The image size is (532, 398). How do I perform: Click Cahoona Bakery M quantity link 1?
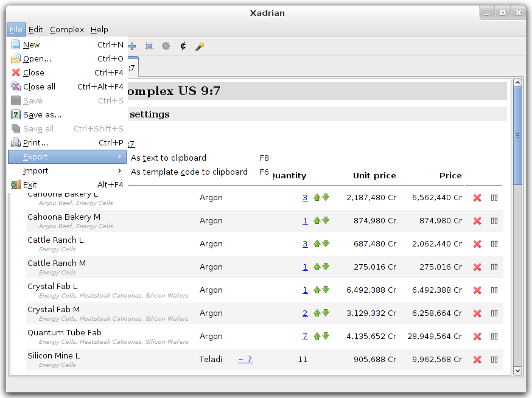(x=305, y=220)
